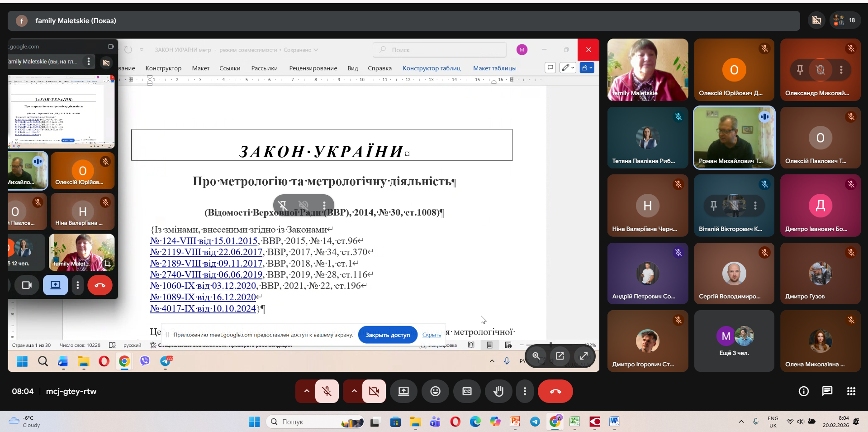Viewport: 868px width, 432px height.
Task: Open the activities grid icon
Action: coord(851,391)
